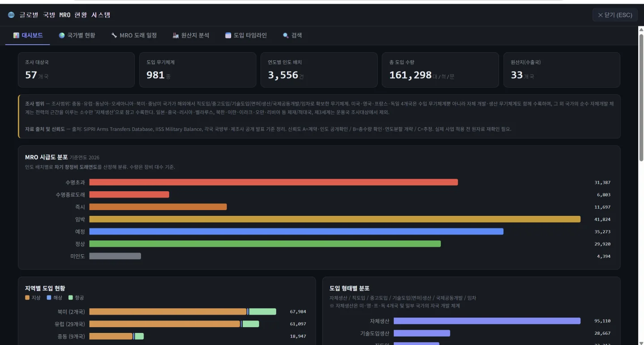Click the orange 즉시 bar

pos(158,207)
